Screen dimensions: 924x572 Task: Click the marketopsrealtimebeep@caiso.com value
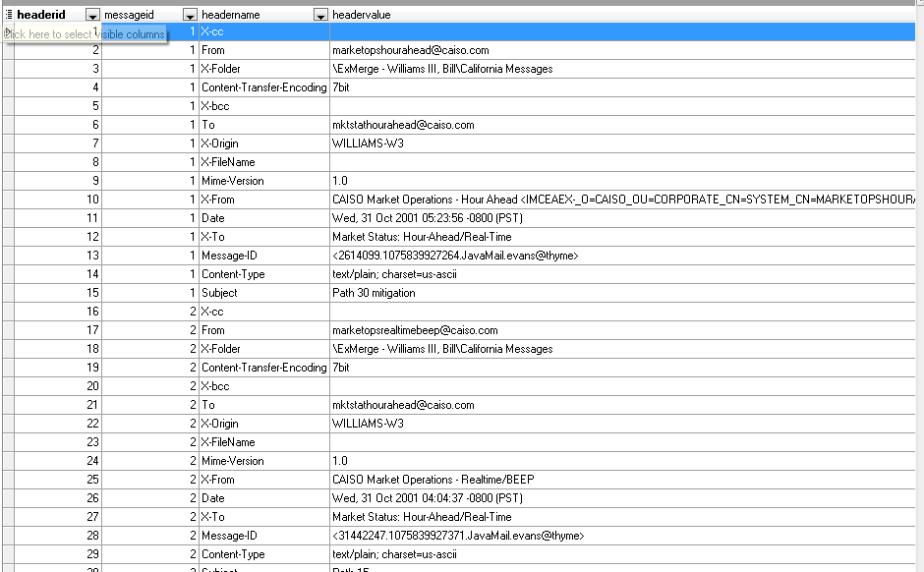point(415,330)
